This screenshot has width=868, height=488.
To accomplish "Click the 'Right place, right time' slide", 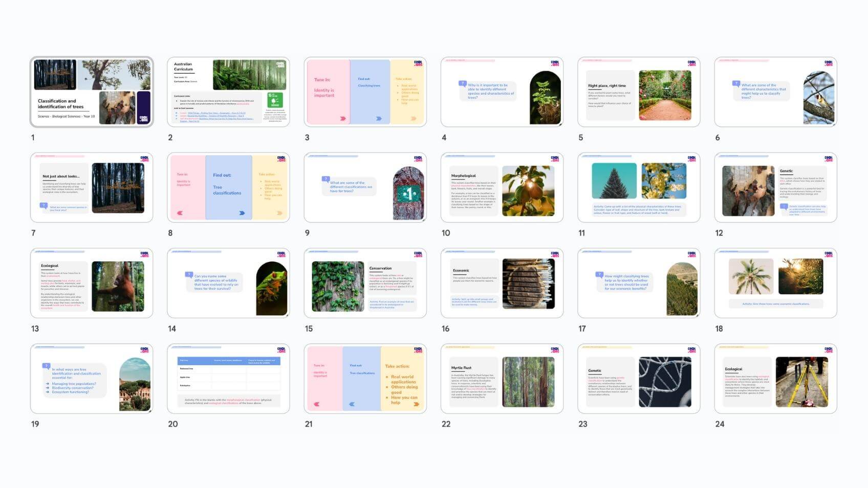I will pyautogui.click(x=639, y=92).
